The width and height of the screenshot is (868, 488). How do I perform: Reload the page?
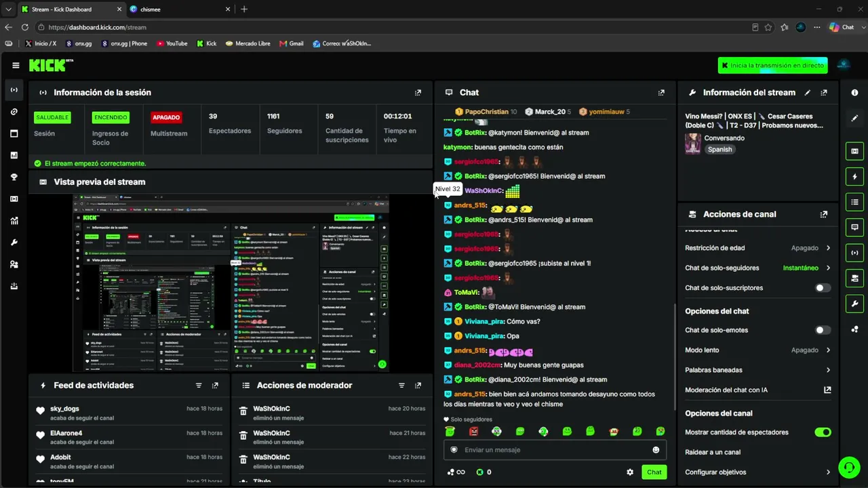click(25, 27)
